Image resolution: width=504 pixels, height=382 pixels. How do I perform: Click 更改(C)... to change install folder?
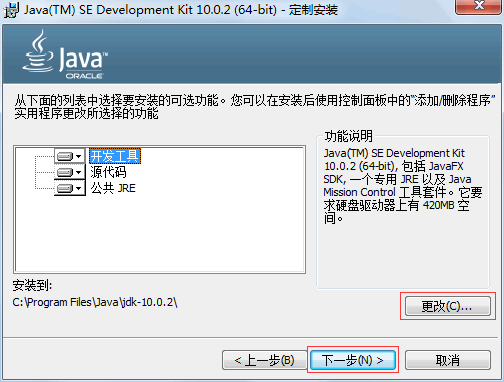click(448, 306)
